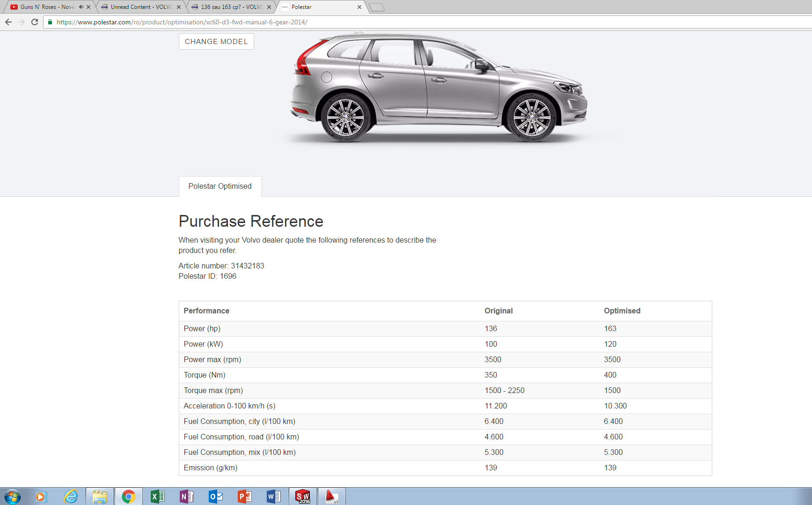Screen dimensions: 812x505
Task: Select the Polestar browser tab
Action: coord(322,7)
